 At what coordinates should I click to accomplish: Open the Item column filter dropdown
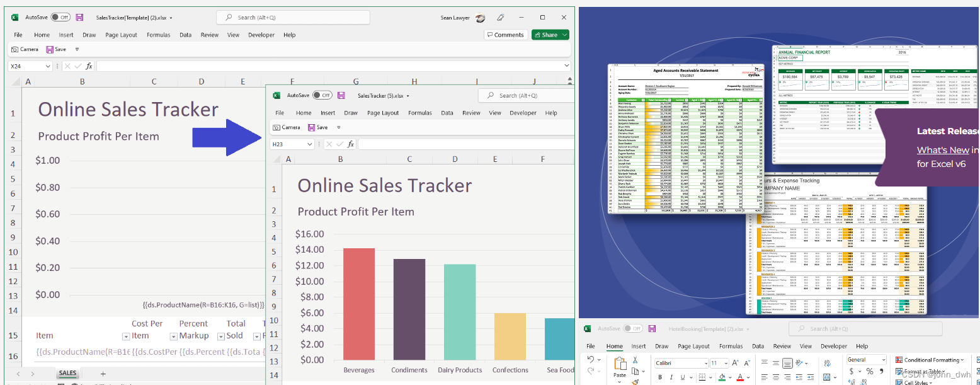click(x=127, y=335)
